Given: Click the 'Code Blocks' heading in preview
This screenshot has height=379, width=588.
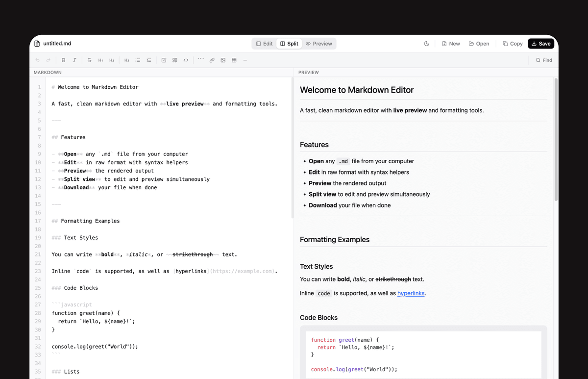Looking at the screenshot, I should tap(319, 318).
